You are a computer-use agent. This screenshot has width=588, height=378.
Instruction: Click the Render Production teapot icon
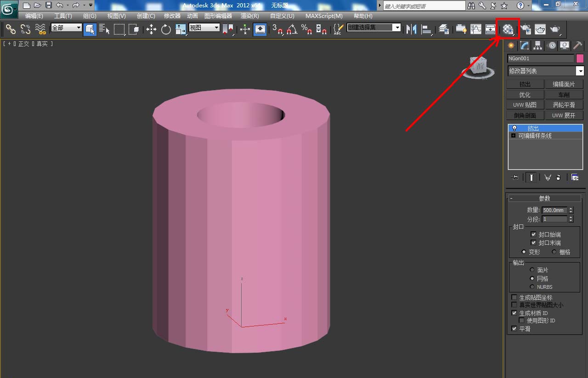coord(555,29)
